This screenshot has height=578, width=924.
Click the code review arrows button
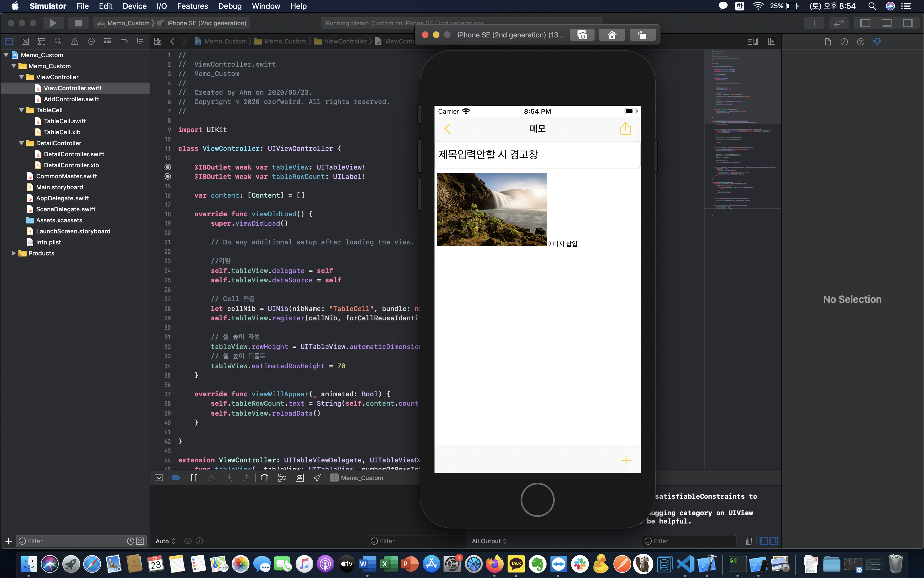click(838, 23)
